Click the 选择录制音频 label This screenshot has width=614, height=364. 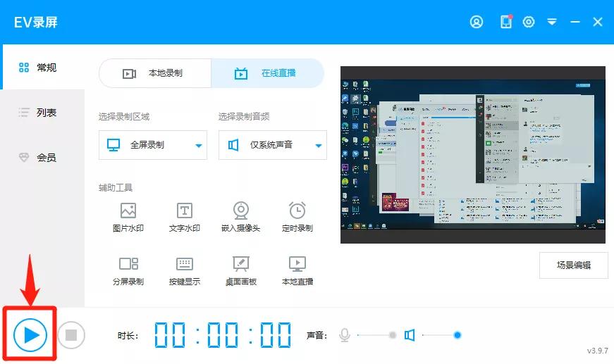244,116
